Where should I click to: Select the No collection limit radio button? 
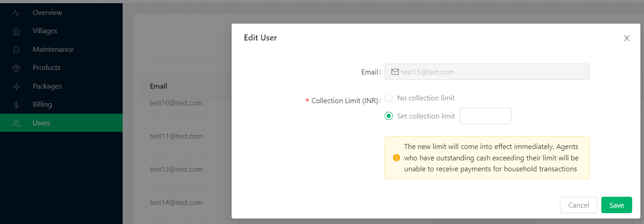coord(389,98)
